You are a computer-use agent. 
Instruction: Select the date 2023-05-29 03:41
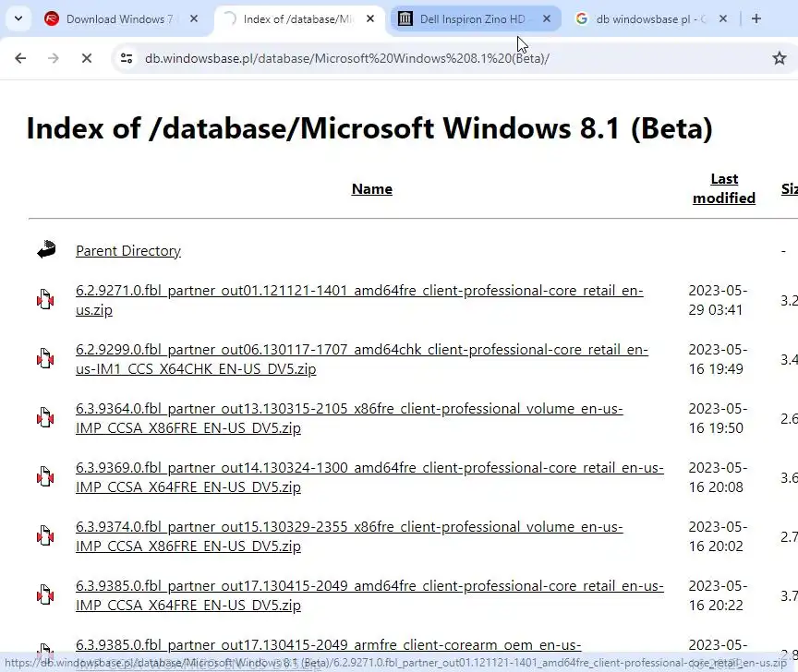tap(718, 300)
